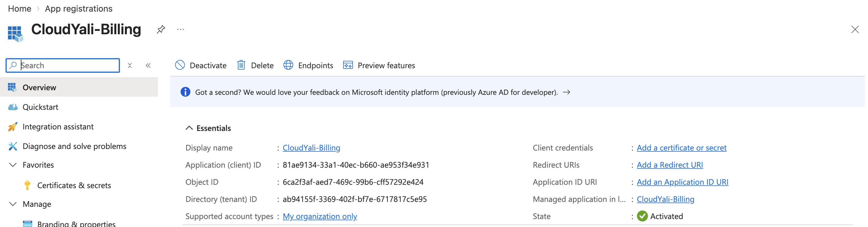Click the Client credentials label
This screenshot has width=868, height=227.
pyautogui.click(x=562, y=148)
